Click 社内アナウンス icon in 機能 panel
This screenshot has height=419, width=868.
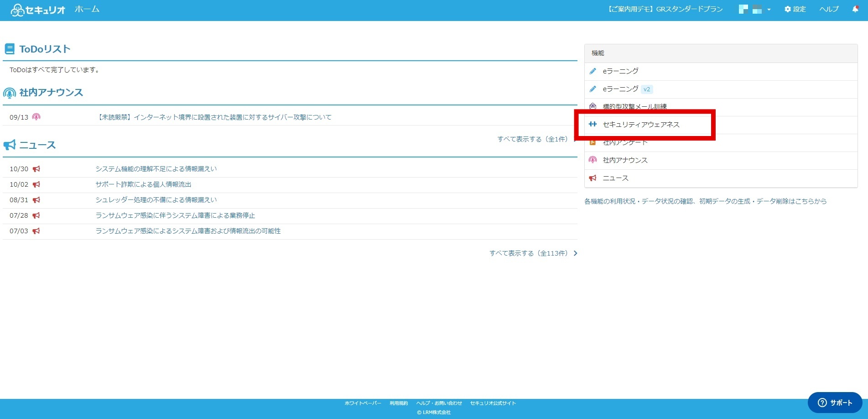(593, 160)
